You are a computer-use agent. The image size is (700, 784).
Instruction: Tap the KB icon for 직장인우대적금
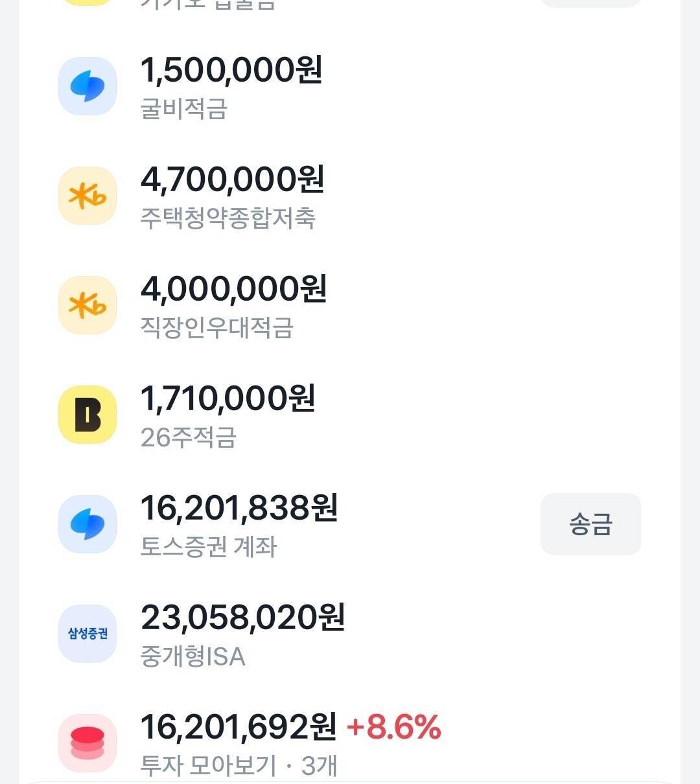(87, 305)
